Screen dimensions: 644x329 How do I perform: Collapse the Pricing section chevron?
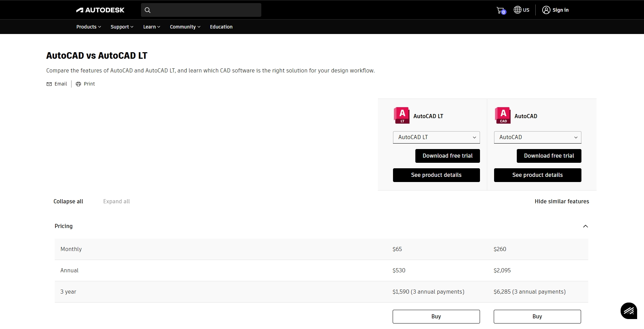[585, 226]
